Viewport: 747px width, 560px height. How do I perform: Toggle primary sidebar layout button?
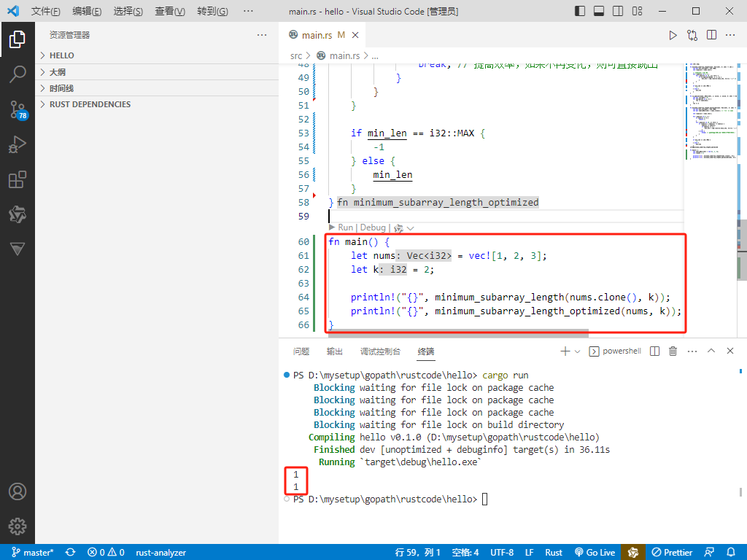(x=580, y=12)
